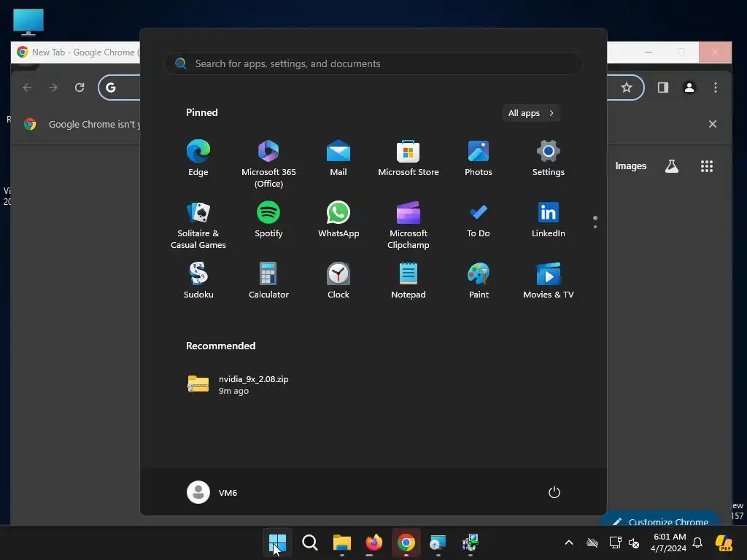The width and height of the screenshot is (747, 560).
Task: Click Chrome's forward arrow
Action: coord(53,87)
